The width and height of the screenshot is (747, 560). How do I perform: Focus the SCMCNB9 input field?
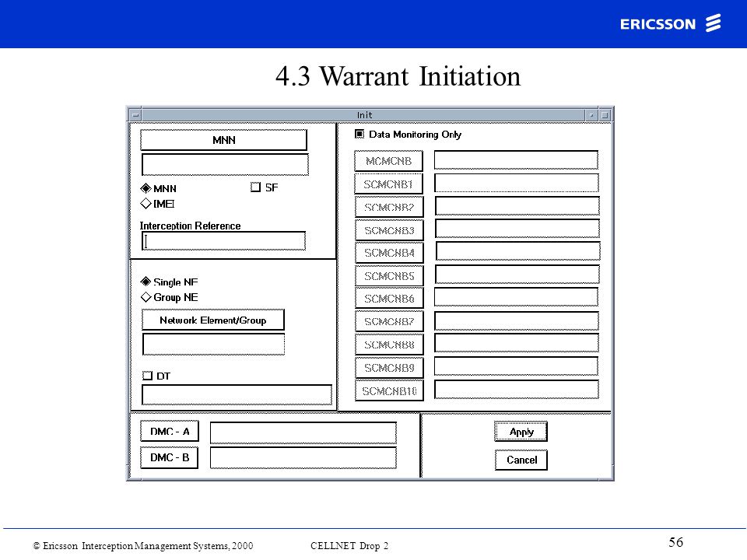tap(516, 366)
